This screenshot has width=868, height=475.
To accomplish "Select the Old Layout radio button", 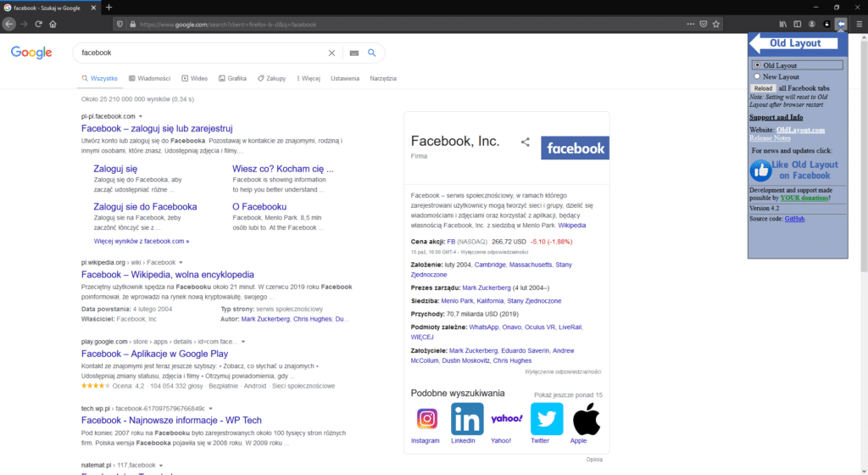I will 757,65.
